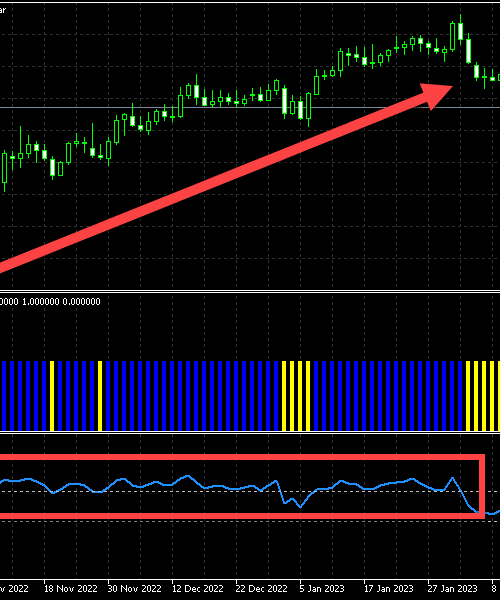Click the "22 Dec 2022" axis date
This screenshot has width=500, height=600.
(x=262, y=588)
